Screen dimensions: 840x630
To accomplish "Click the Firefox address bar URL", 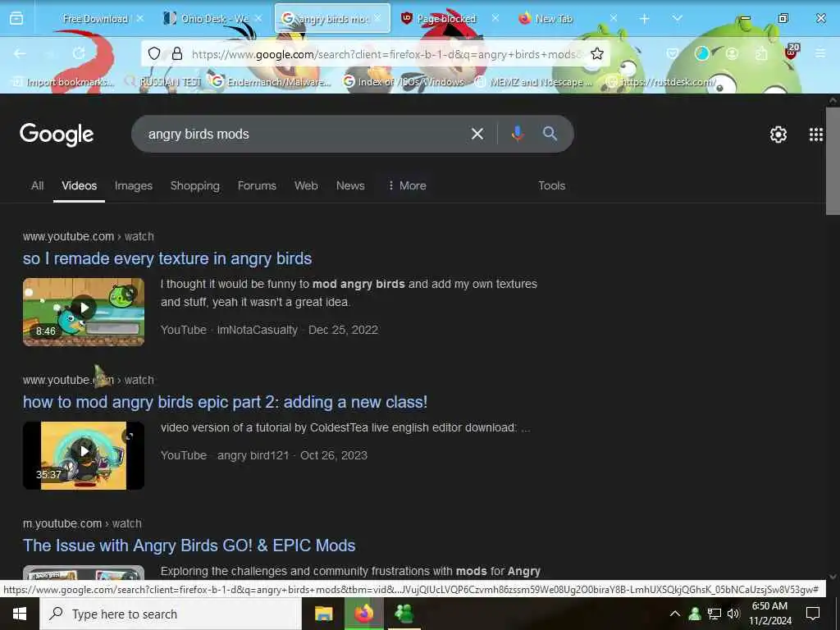I will (x=386, y=53).
